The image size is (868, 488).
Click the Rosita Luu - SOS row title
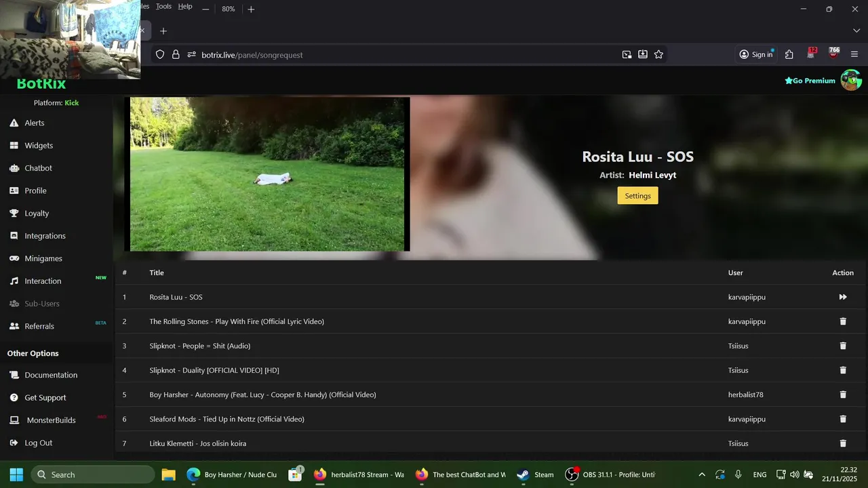coord(176,297)
